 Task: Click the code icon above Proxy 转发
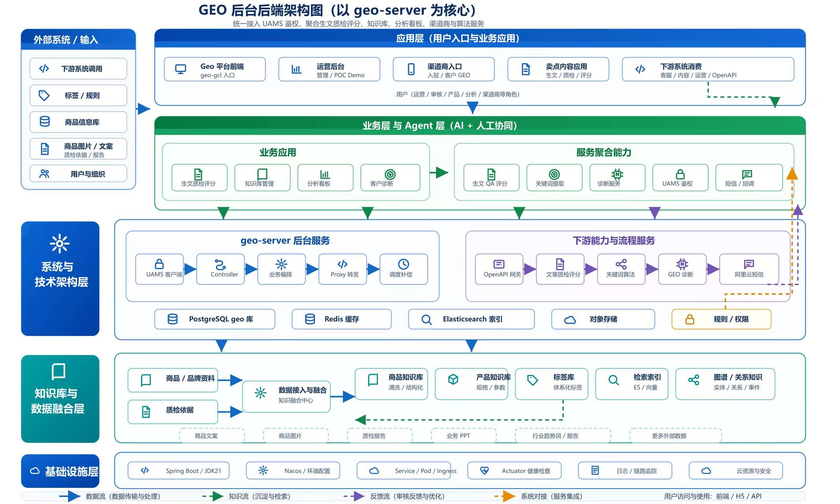pyautogui.click(x=343, y=264)
